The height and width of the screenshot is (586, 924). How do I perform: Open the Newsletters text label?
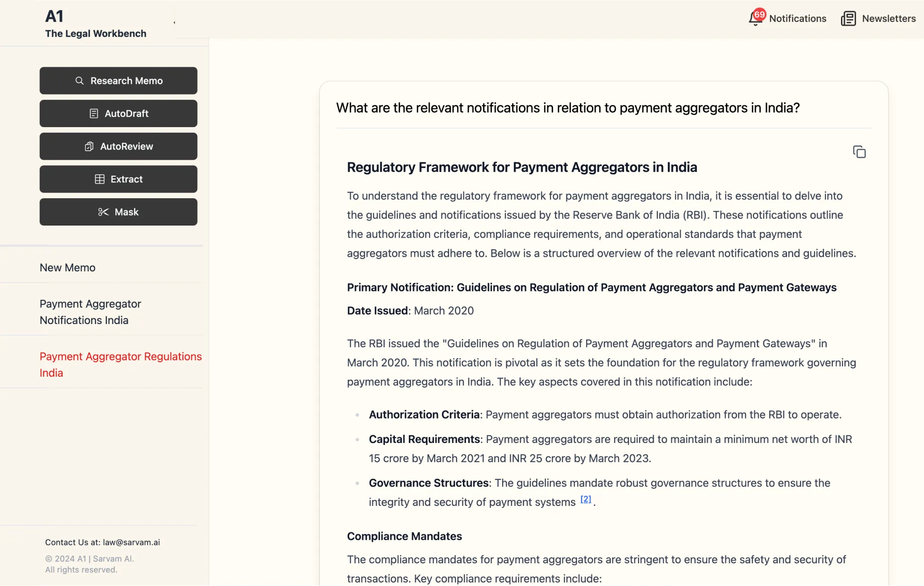pyautogui.click(x=888, y=19)
